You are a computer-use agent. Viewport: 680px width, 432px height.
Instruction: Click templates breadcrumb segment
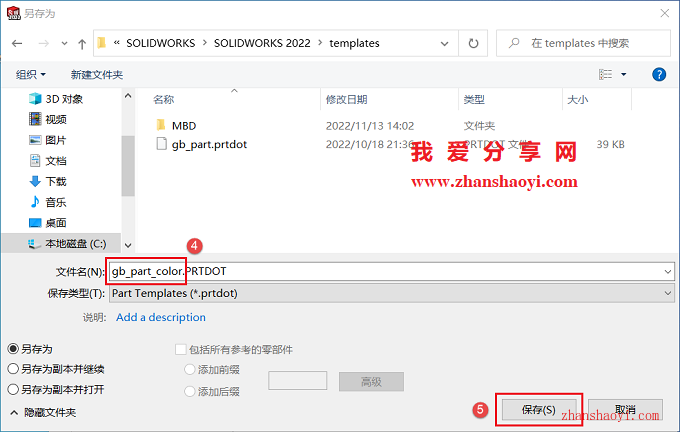[354, 43]
